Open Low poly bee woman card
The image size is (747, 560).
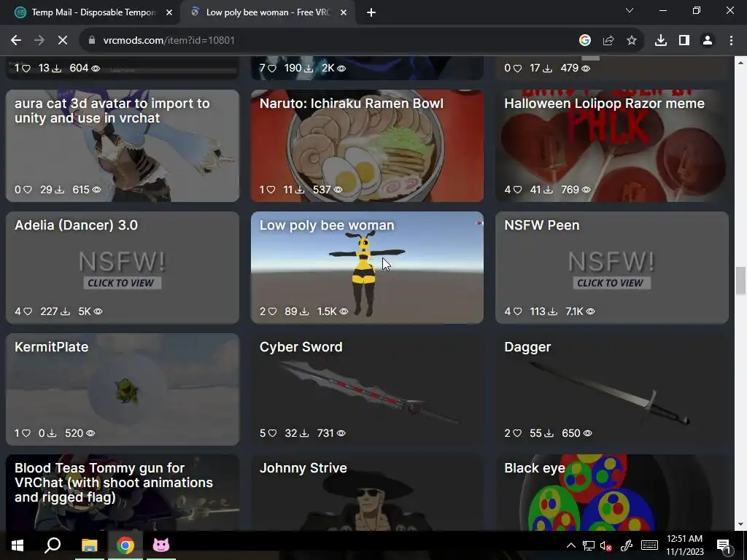point(367,268)
